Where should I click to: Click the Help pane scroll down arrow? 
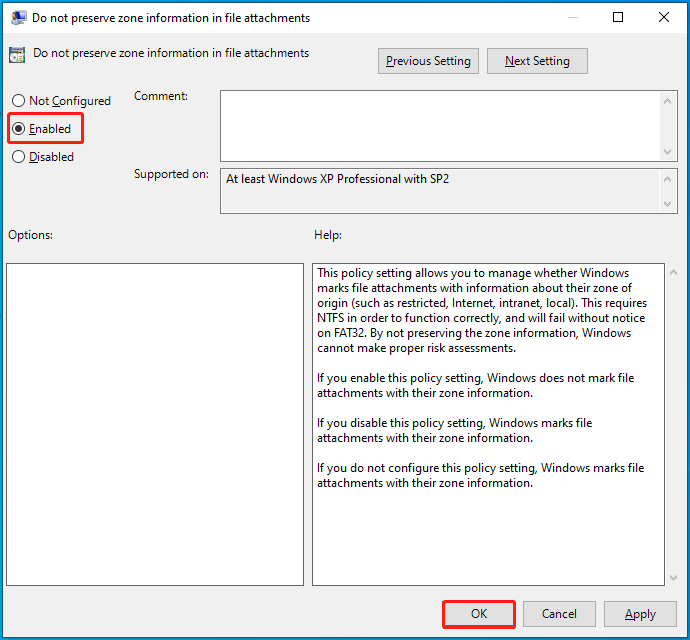(673, 577)
